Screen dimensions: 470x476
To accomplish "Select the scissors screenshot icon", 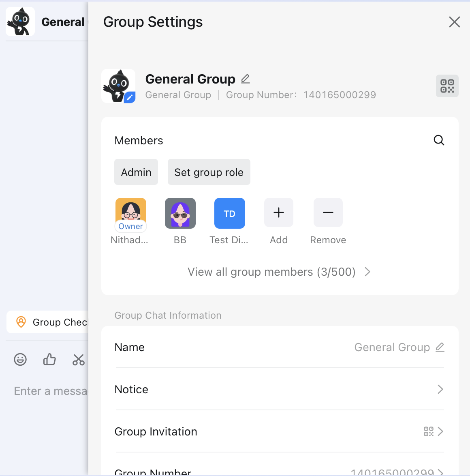I will [78, 360].
